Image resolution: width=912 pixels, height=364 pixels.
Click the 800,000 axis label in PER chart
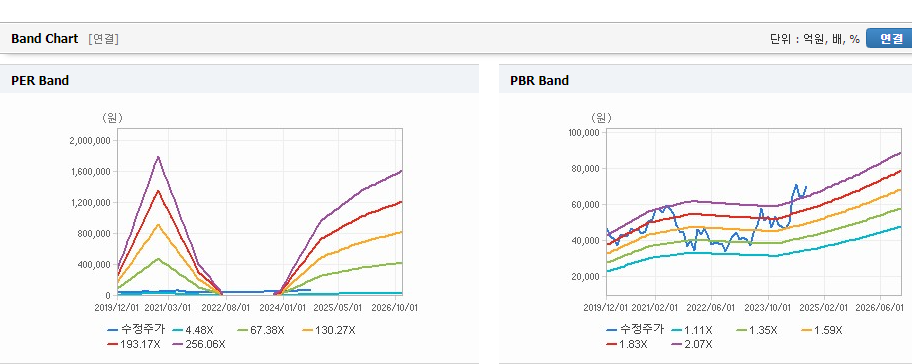(x=94, y=233)
